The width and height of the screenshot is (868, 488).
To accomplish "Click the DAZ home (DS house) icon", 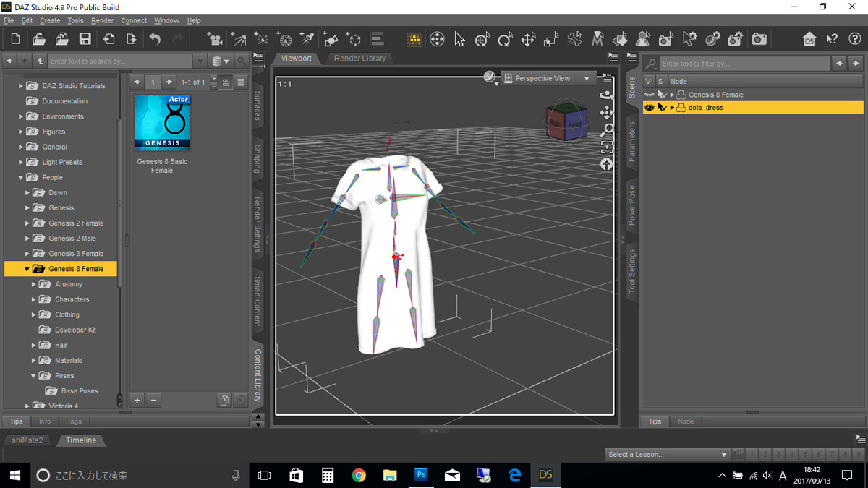I will coord(809,39).
